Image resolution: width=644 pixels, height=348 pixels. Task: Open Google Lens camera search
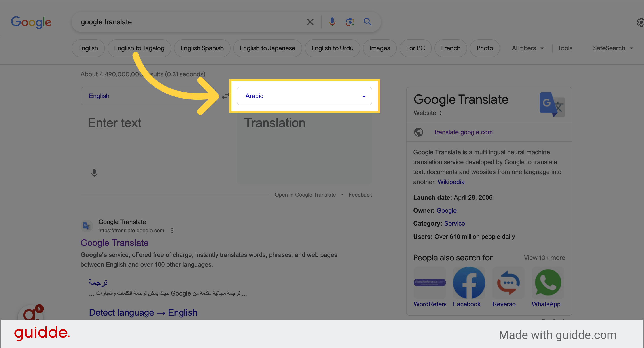coord(350,22)
